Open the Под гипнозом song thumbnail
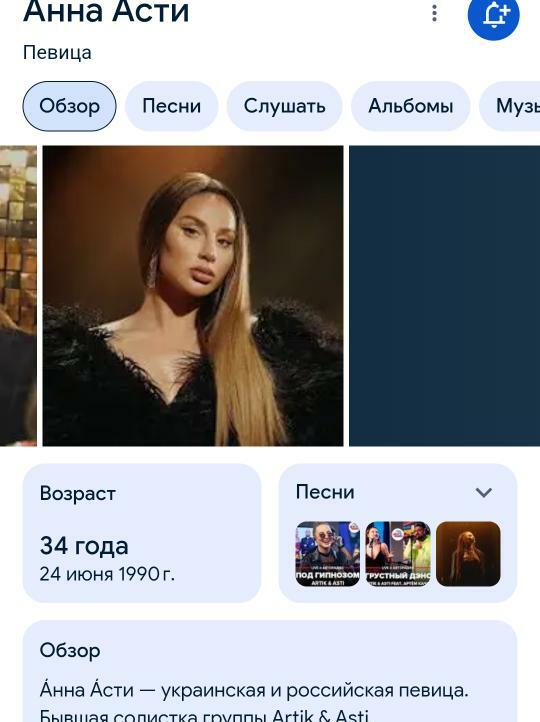The image size is (540, 722). click(327, 554)
